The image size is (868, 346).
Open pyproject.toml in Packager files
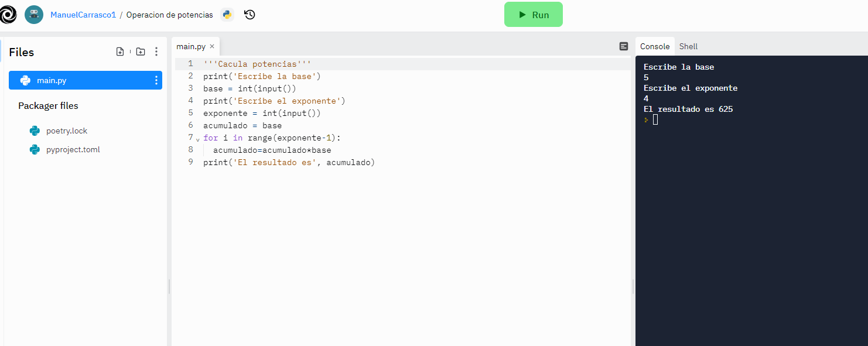tap(73, 149)
